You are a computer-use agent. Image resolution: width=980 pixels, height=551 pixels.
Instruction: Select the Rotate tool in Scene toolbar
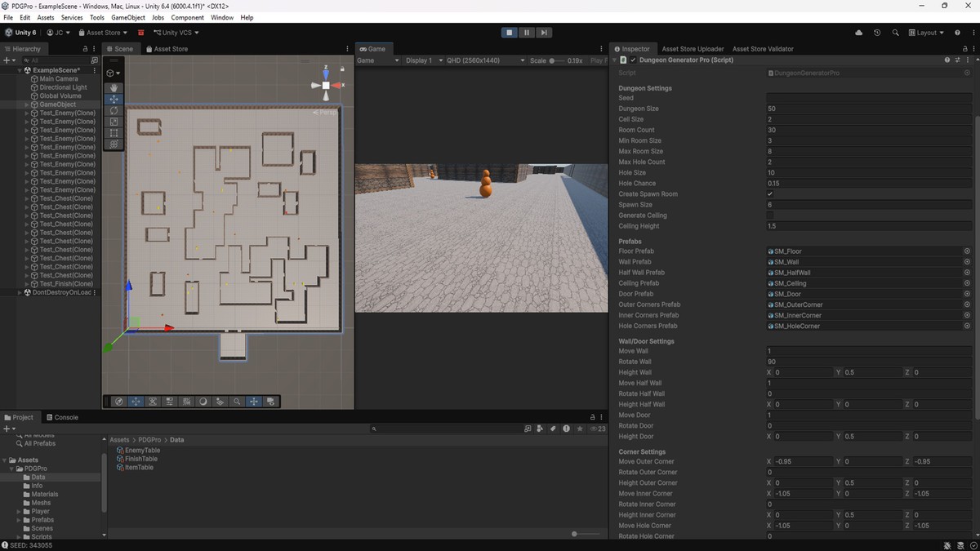coord(114,110)
